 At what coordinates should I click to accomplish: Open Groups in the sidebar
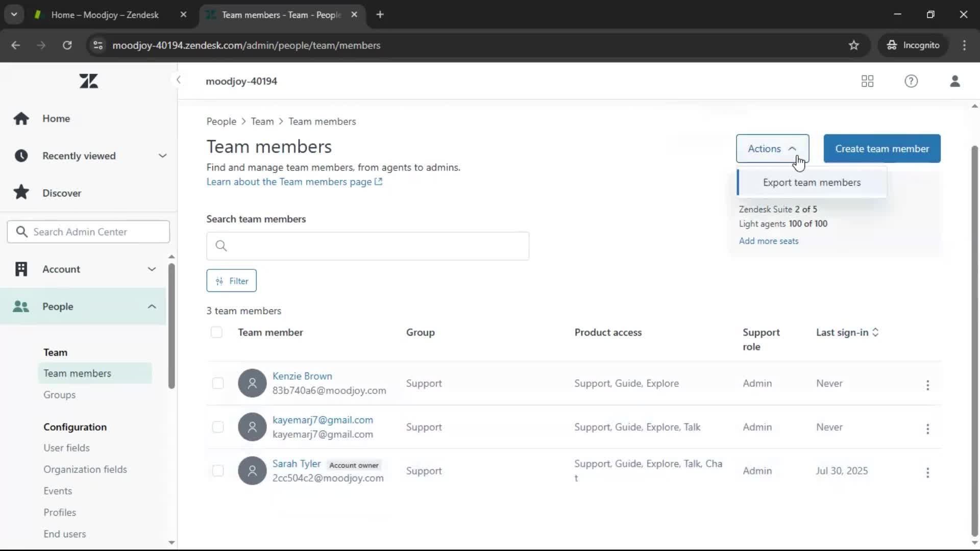click(x=59, y=395)
